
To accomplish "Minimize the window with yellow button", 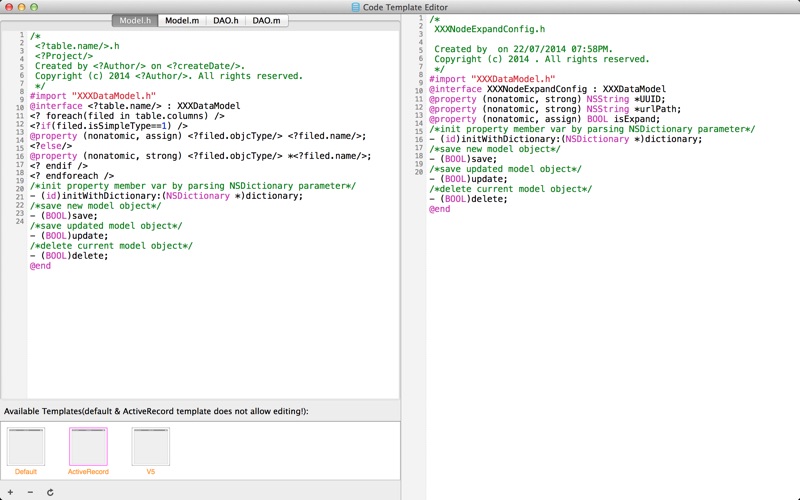I will 21,7.
